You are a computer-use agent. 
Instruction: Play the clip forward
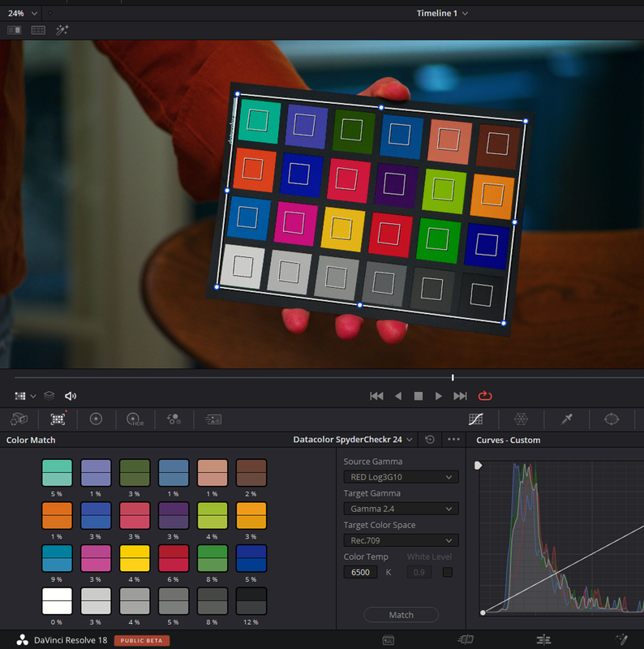pos(438,396)
